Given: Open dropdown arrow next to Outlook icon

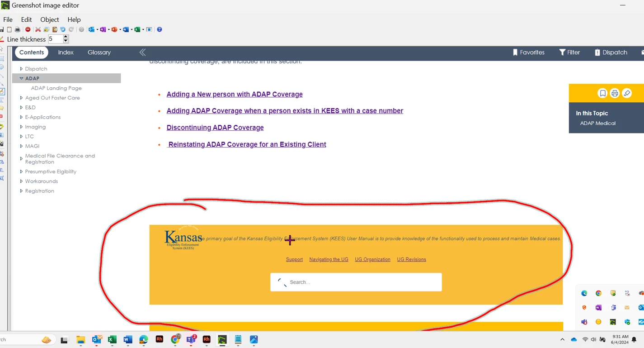Looking at the screenshot, I should coord(97,30).
